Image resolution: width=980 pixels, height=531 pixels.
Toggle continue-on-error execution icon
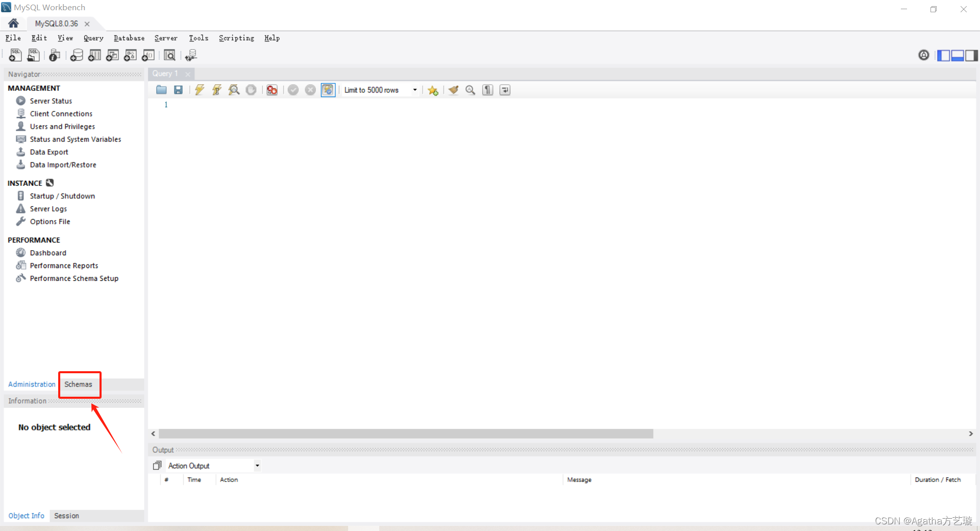pyautogui.click(x=272, y=90)
